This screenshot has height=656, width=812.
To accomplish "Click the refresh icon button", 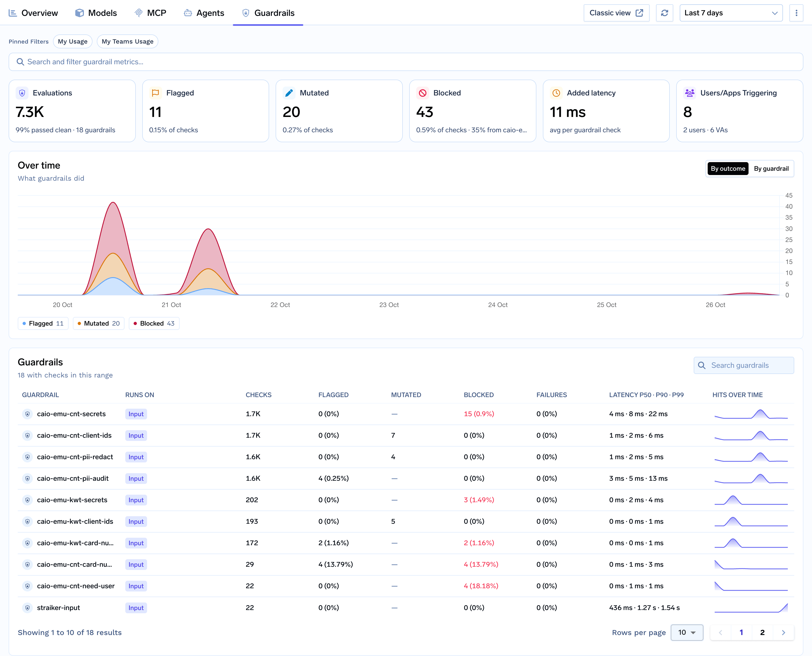I will click(x=664, y=13).
